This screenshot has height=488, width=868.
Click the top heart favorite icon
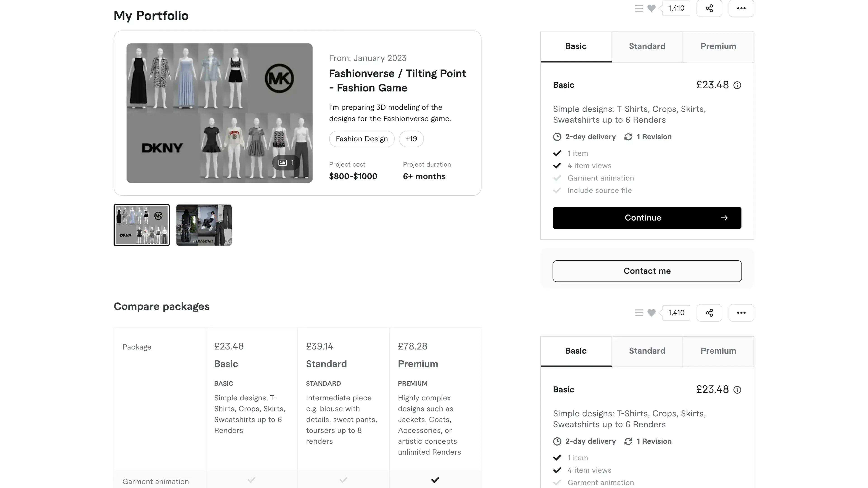651,8
